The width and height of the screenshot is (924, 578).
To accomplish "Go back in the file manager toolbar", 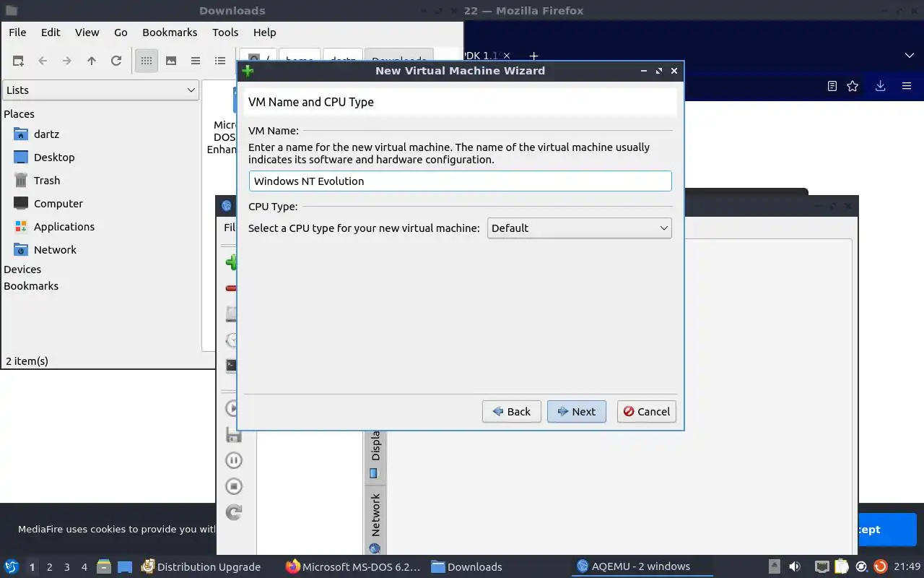I will pos(43,61).
